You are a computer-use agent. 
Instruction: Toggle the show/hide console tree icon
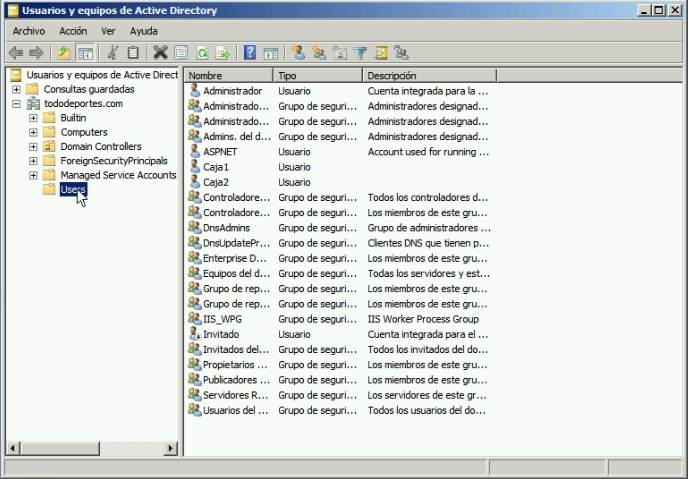(85, 53)
